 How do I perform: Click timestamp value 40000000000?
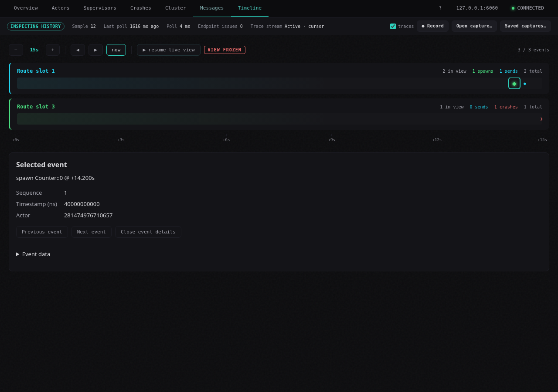pos(82,204)
